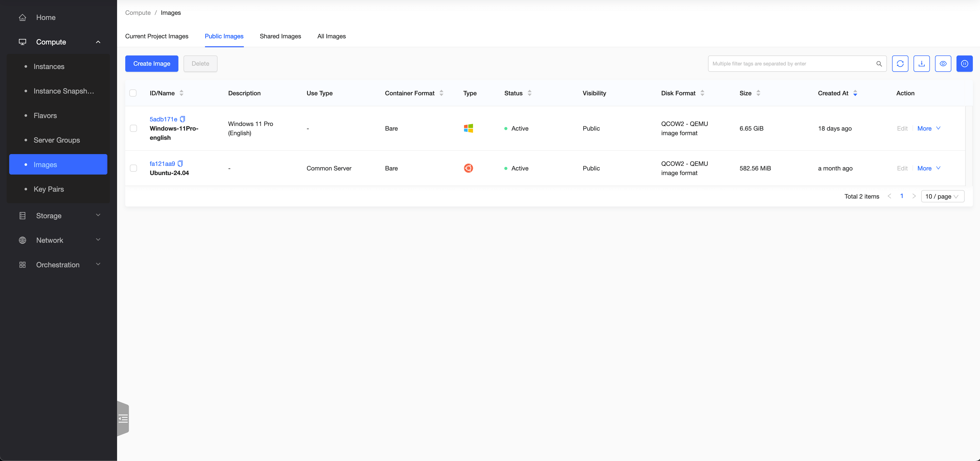
Task: Focus the filter tags search field
Action: [x=791, y=64]
